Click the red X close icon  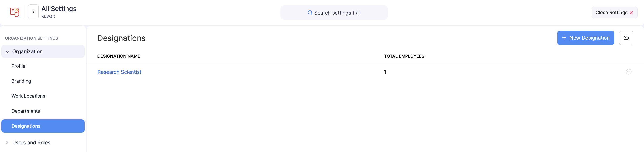[x=631, y=13]
